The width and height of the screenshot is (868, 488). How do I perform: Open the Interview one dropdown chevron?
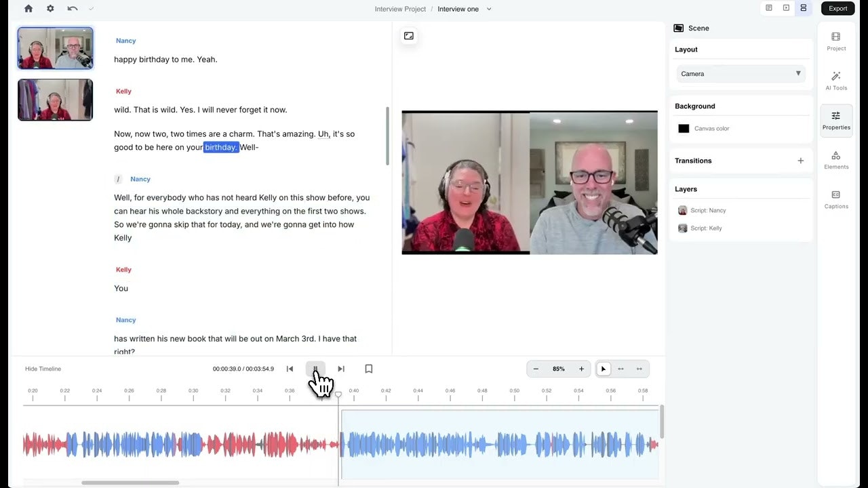pos(489,9)
